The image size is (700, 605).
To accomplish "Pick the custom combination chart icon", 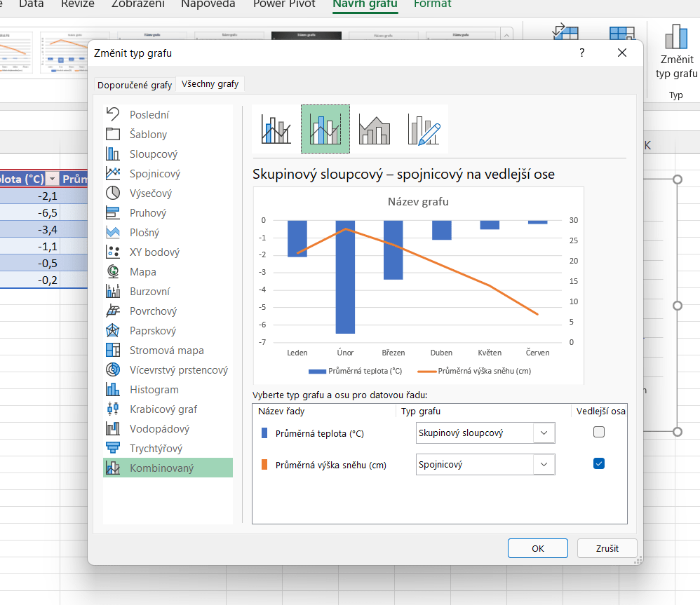I will coord(423,129).
